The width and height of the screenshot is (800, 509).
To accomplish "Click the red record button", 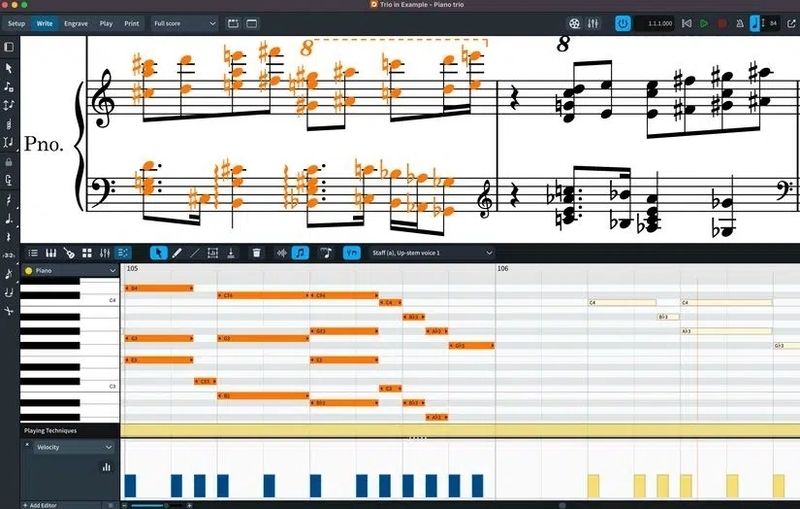I will click(722, 23).
